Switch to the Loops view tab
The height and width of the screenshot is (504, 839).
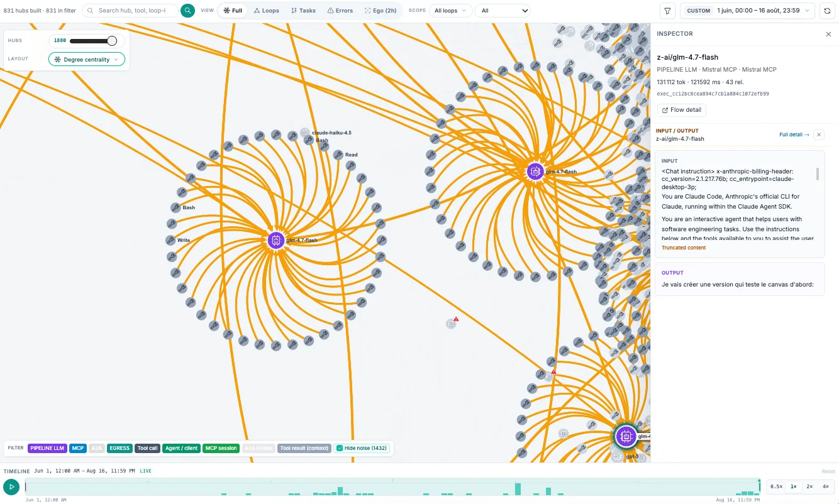(x=267, y=11)
